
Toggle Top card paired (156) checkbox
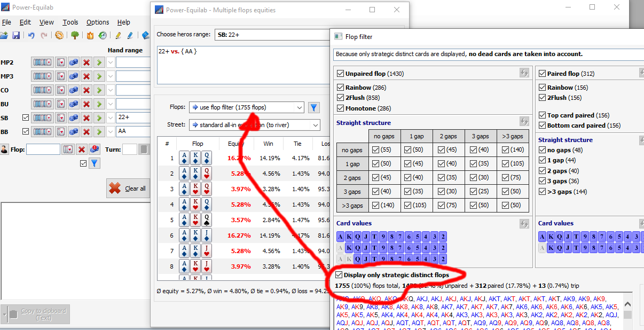(542, 115)
